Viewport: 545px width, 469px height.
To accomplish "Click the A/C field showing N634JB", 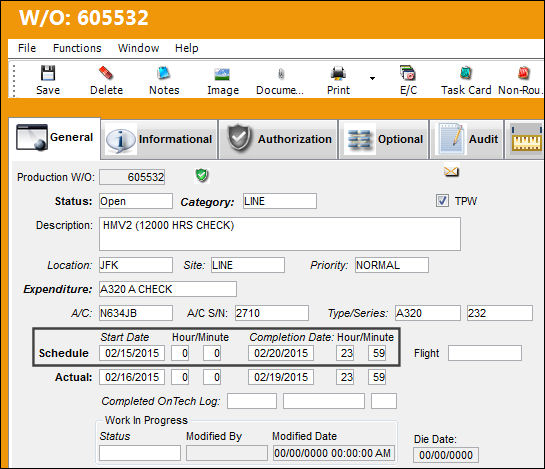I will tap(136, 313).
